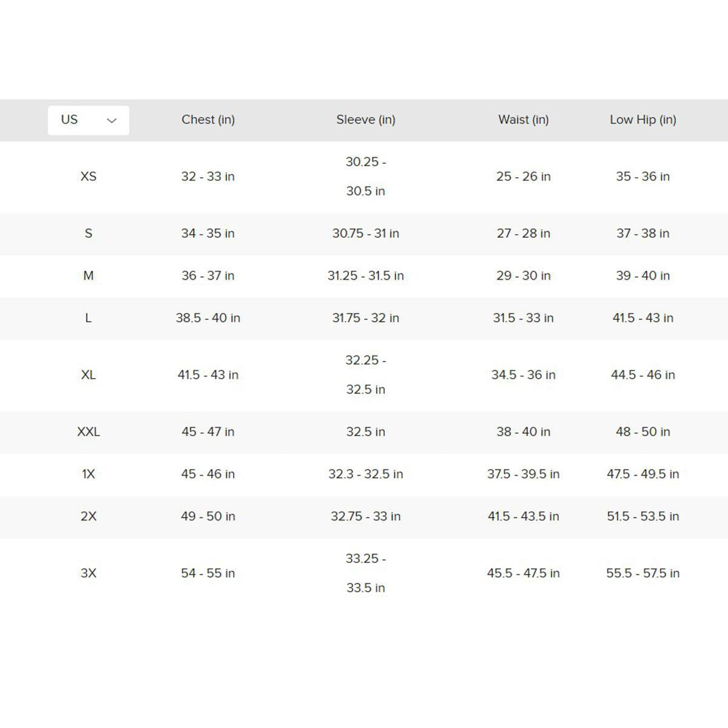Open the US size region dropdown
This screenshot has height=728, width=728.
point(88,120)
